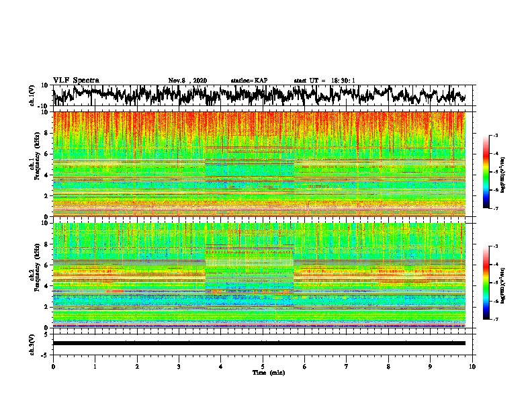The image size is (532, 411).
Task: Click the "Time (min)" axis title
Action: [x=269, y=373]
